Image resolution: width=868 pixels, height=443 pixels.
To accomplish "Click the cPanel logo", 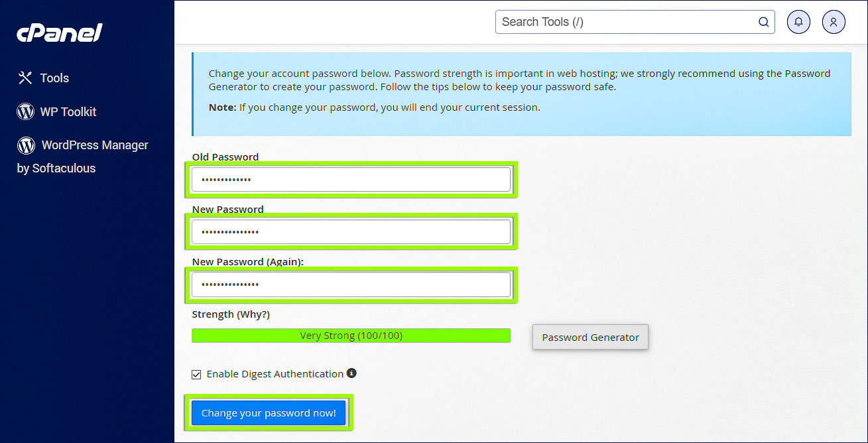I will [60, 32].
